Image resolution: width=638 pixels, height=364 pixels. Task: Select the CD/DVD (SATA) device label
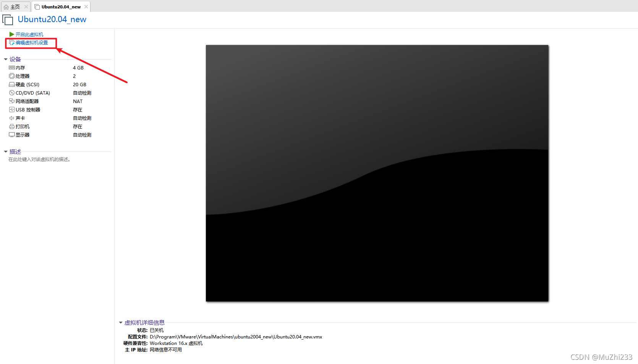(x=33, y=93)
